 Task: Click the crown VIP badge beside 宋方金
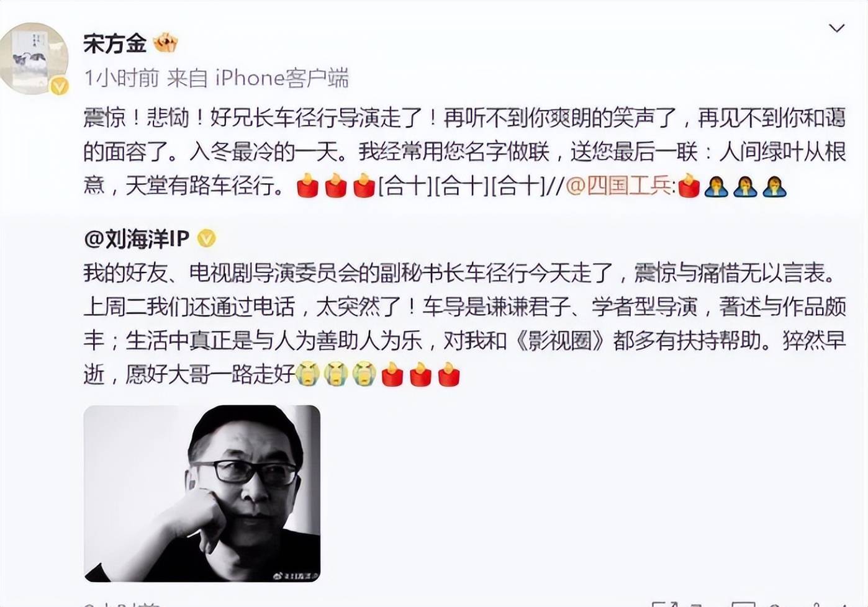pyautogui.click(x=165, y=43)
